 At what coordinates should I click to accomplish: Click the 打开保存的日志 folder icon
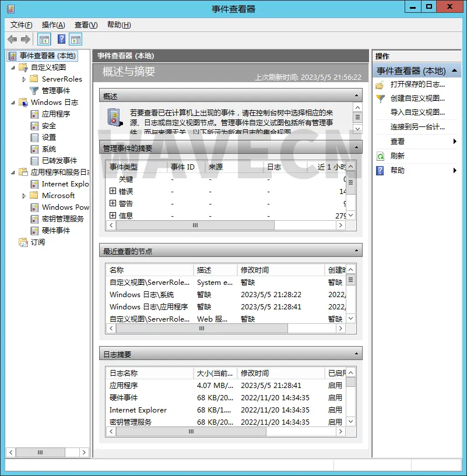(x=380, y=84)
